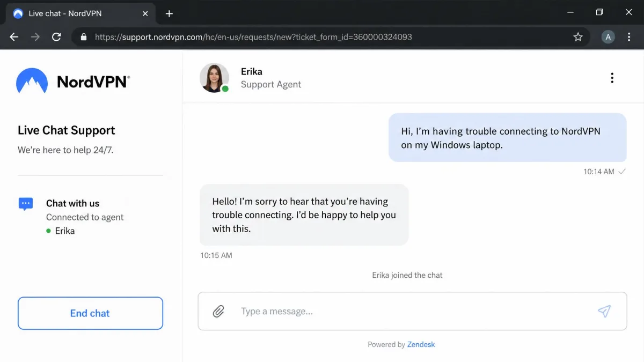Click the We're here to help 24/7 text
This screenshot has width=644, height=362.
[65, 150]
